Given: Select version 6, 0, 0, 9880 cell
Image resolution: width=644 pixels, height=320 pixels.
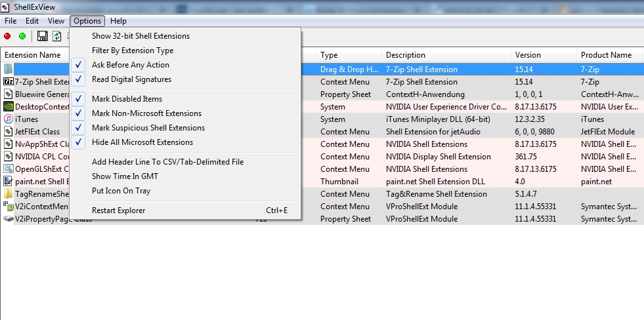Looking at the screenshot, I should 534,132.
